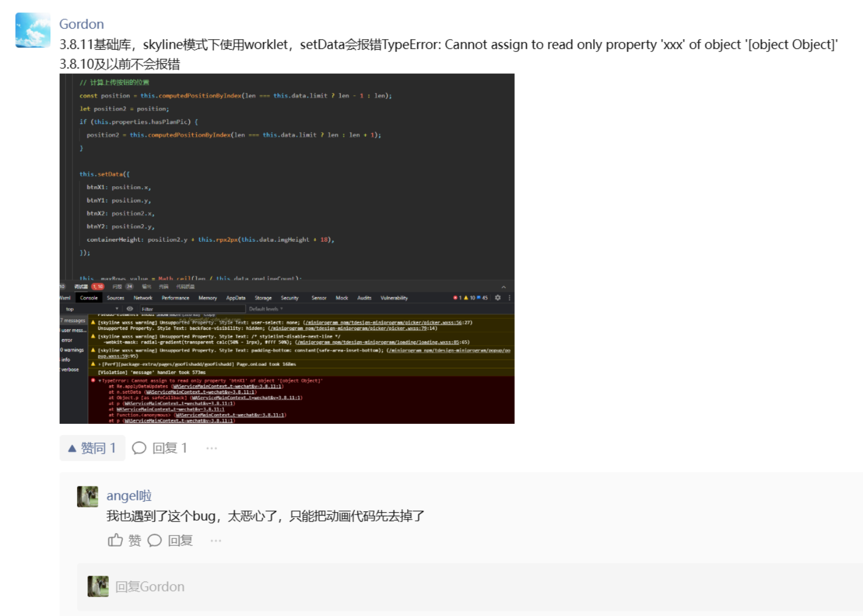Click the 回复 1 reply bubble icon

(x=139, y=448)
